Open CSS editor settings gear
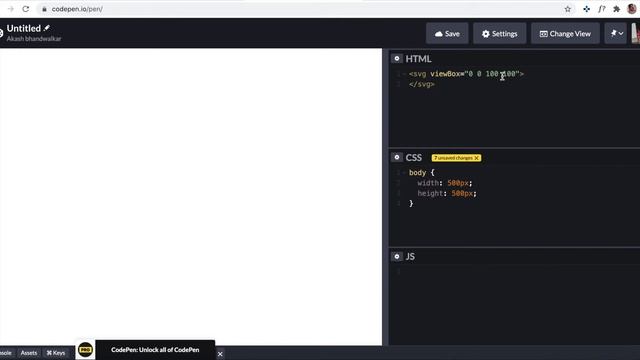 pos(397,157)
